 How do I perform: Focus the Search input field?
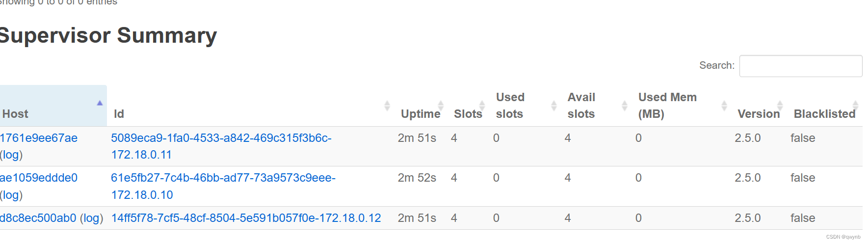[x=801, y=66]
